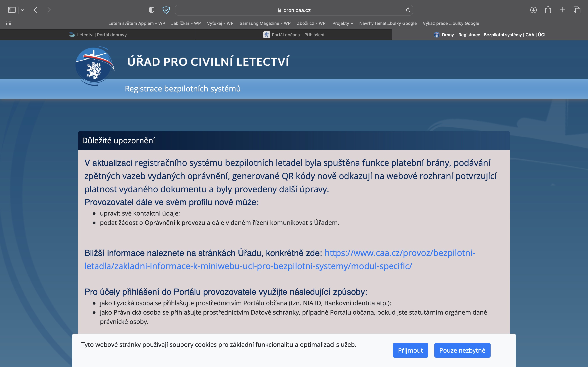Go back to previous page
The height and width of the screenshot is (367, 588).
tap(35, 10)
